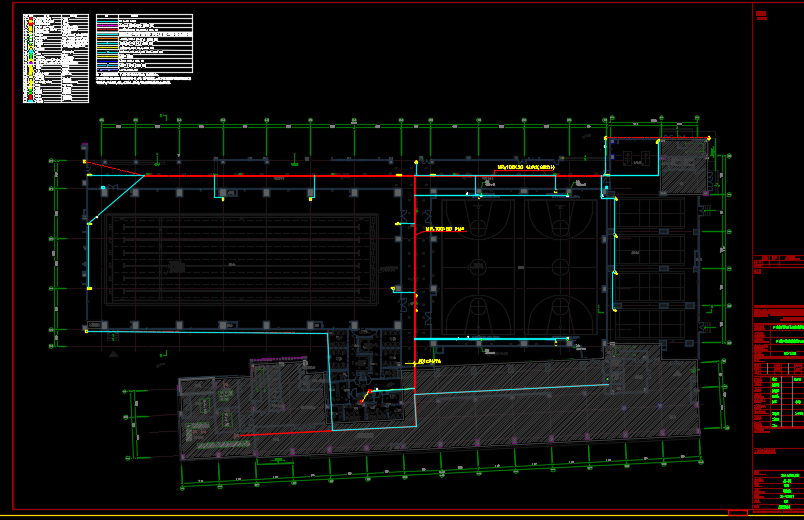Click the yellow label beside red vertical line
This screenshot has width=804, height=520.
pyautogui.click(x=445, y=229)
